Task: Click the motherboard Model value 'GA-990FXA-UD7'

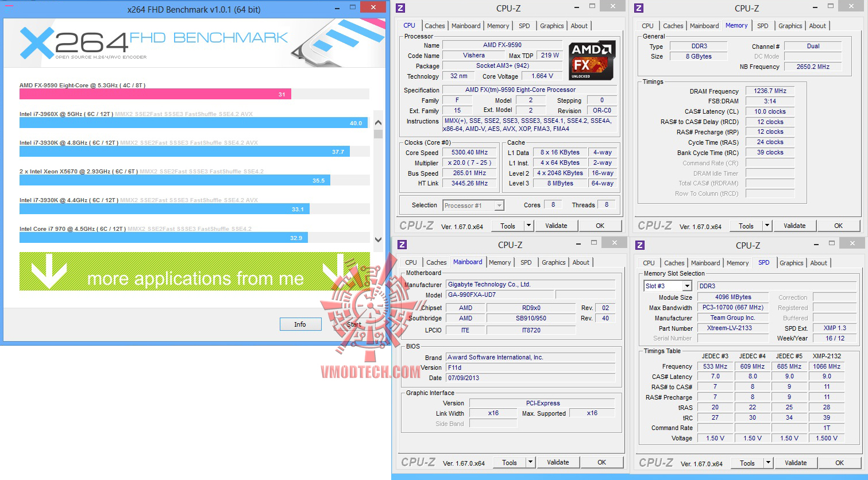Action: [x=500, y=295]
